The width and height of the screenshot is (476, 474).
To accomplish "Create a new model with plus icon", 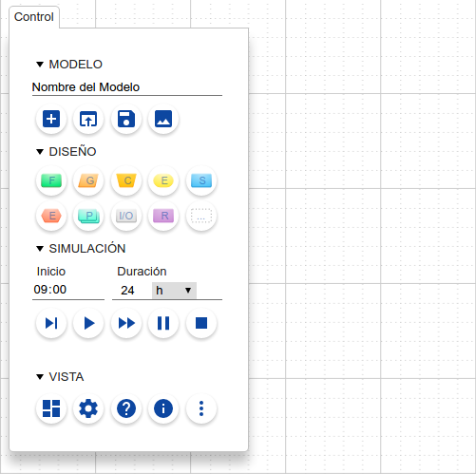I will (51, 119).
